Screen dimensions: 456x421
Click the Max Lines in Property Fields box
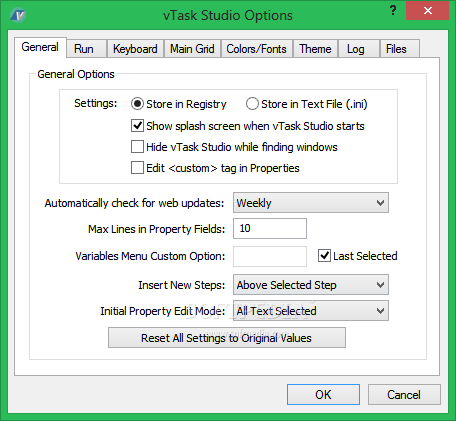click(x=270, y=229)
